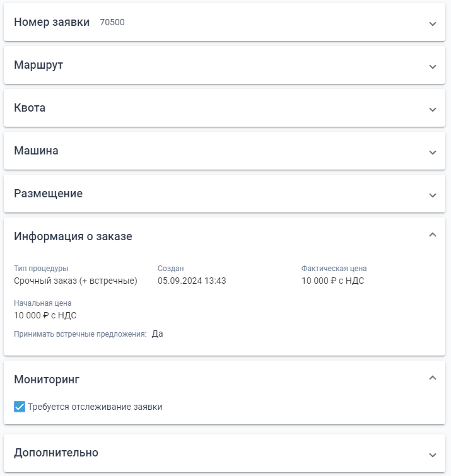This screenshot has width=451, height=476.
Task: Collapse the Мониторинг section chevron
Action: [x=433, y=378]
